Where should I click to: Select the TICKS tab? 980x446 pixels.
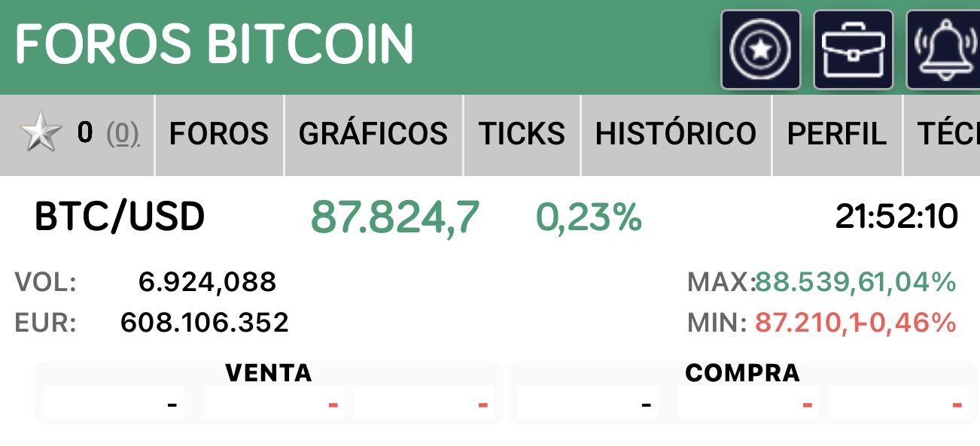coord(522,135)
